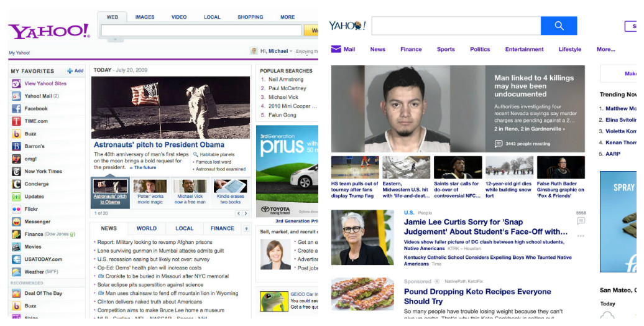644x326 pixels.
Task: Open the Movies favorite icon
Action: (16, 247)
